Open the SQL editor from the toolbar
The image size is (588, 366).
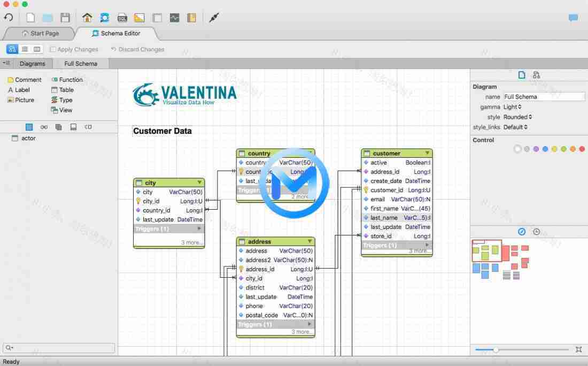(x=121, y=17)
